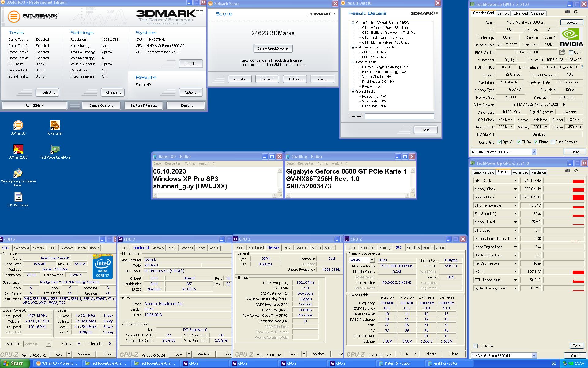This screenshot has width=588, height=368.
Task: Click camera icon in GPU-Z Sensors window
Action: [567, 171]
